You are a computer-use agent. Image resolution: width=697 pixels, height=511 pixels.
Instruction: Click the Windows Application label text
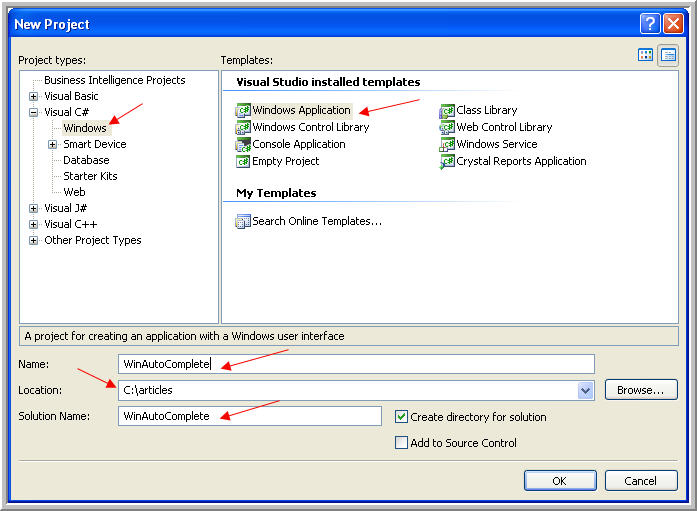coord(301,110)
